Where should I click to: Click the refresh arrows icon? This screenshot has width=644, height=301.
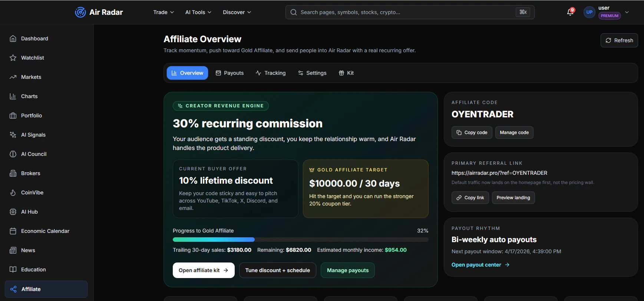608,40
